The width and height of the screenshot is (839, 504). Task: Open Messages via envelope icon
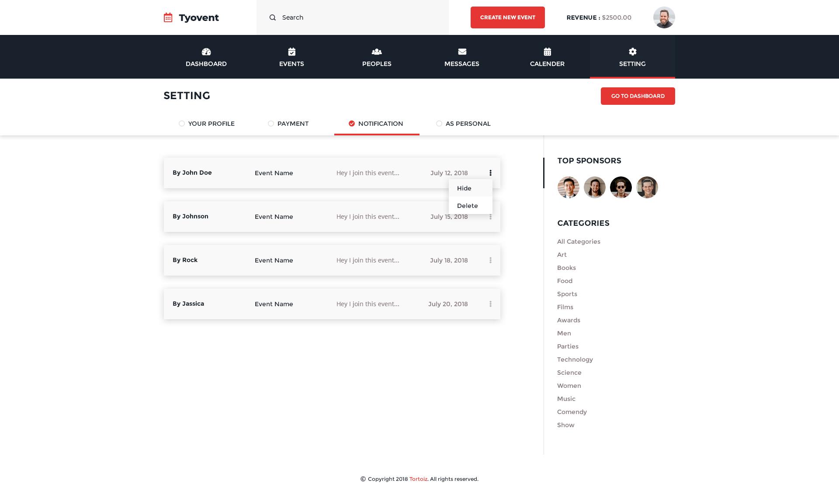462,52
